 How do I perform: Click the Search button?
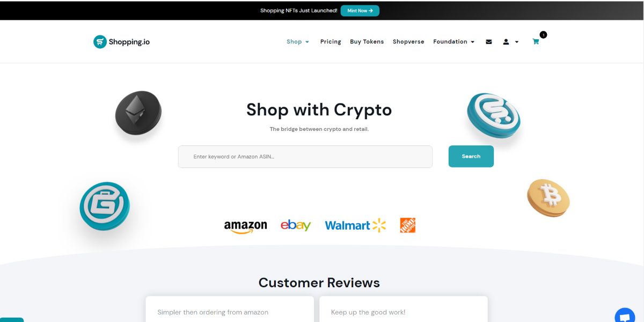[x=471, y=156]
